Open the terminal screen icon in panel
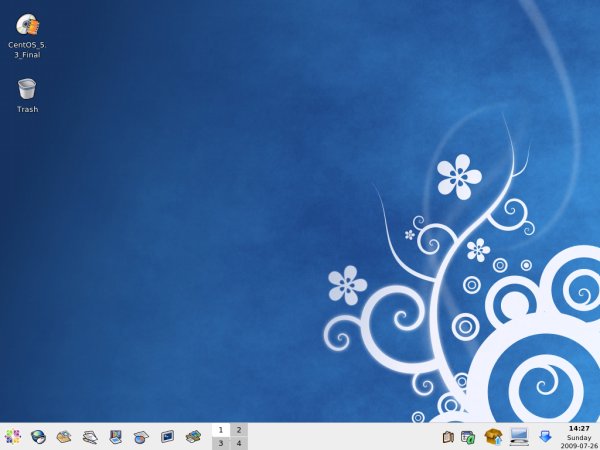The image size is (600, 450). [167, 436]
